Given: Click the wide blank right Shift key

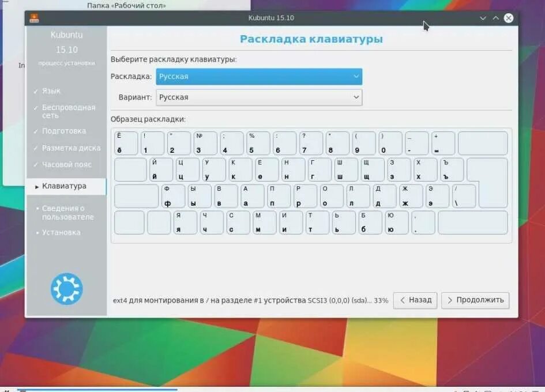Looking at the screenshot, I should [473, 223].
